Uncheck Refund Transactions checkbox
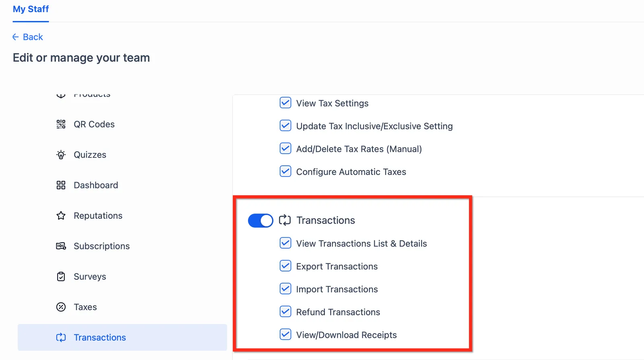 click(285, 312)
